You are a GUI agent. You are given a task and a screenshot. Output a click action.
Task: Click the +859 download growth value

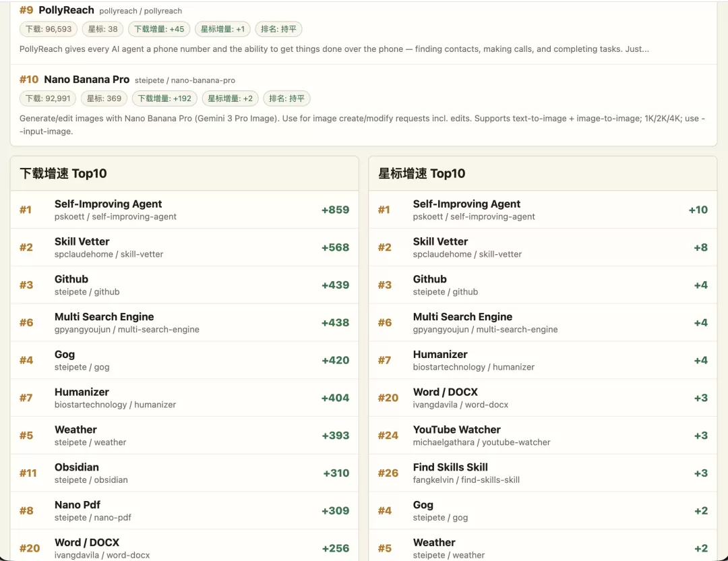[x=335, y=210]
